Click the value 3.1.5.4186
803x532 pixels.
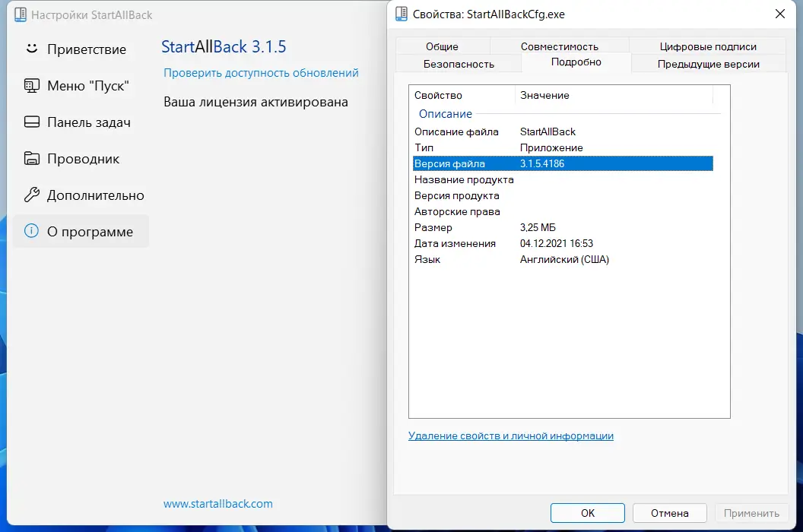542,163
